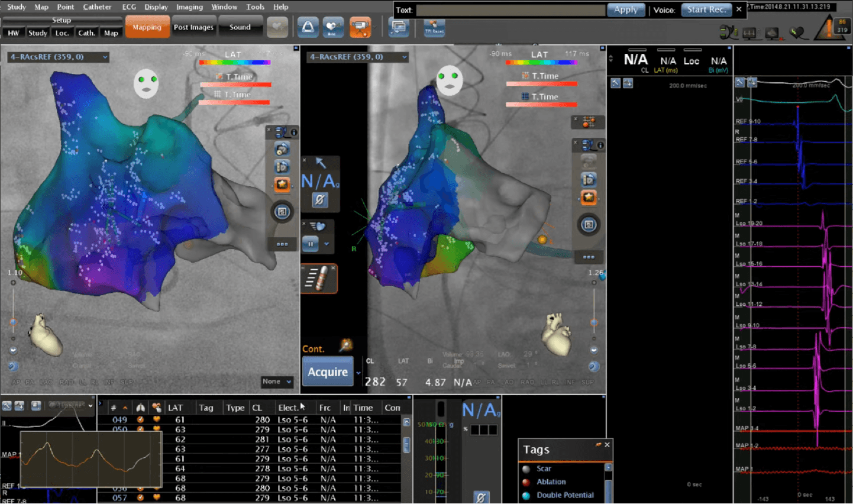Open the ECG menu
The image size is (853, 504).
click(x=129, y=7)
